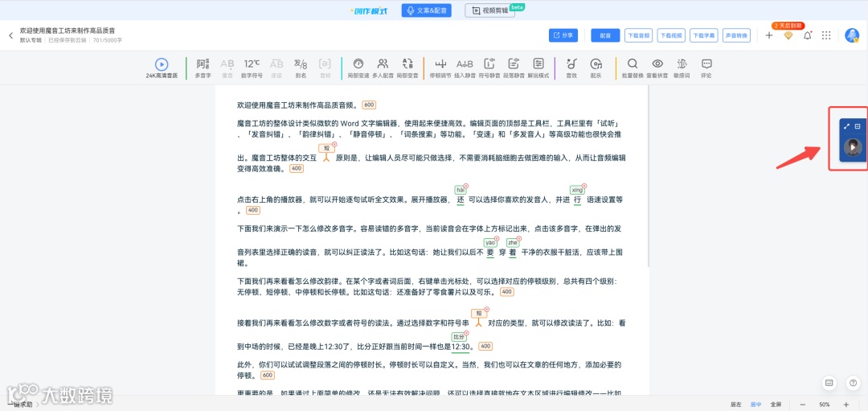Decrease zoom with the minus button
Screen dimensions: 868x411
coord(803,405)
